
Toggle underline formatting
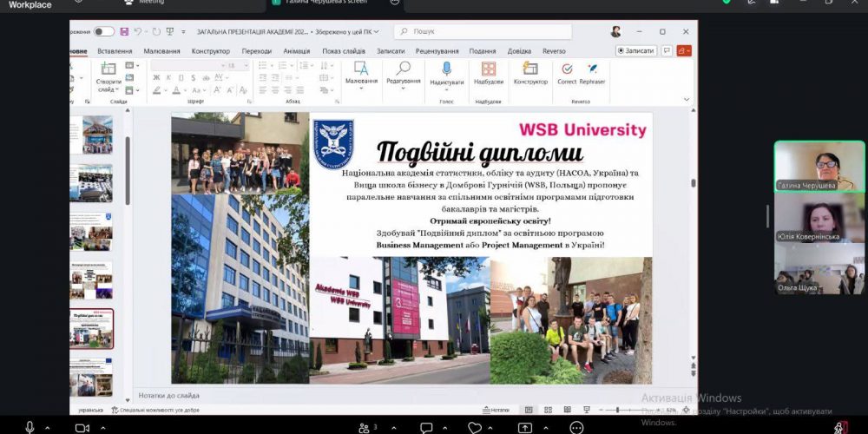(181, 78)
